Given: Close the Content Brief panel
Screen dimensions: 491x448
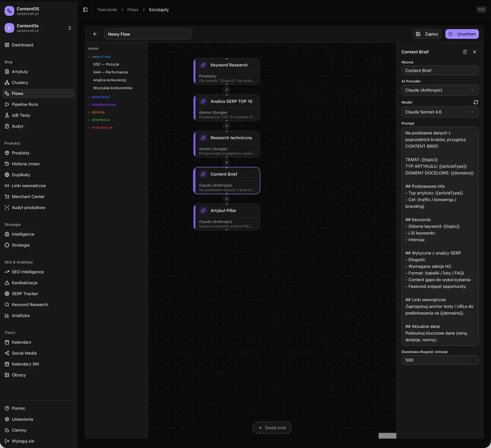Looking at the screenshot, I should (x=475, y=52).
